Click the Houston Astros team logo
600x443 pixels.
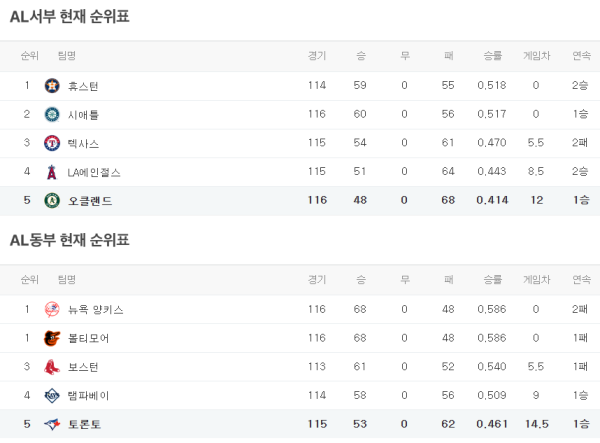click(52, 86)
